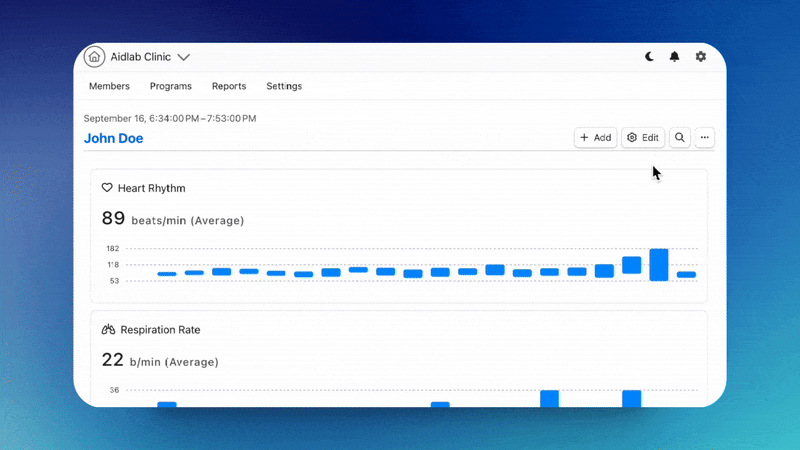Open notifications bell
Image resolution: width=800 pixels, height=450 pixels.
click(675, 57)
